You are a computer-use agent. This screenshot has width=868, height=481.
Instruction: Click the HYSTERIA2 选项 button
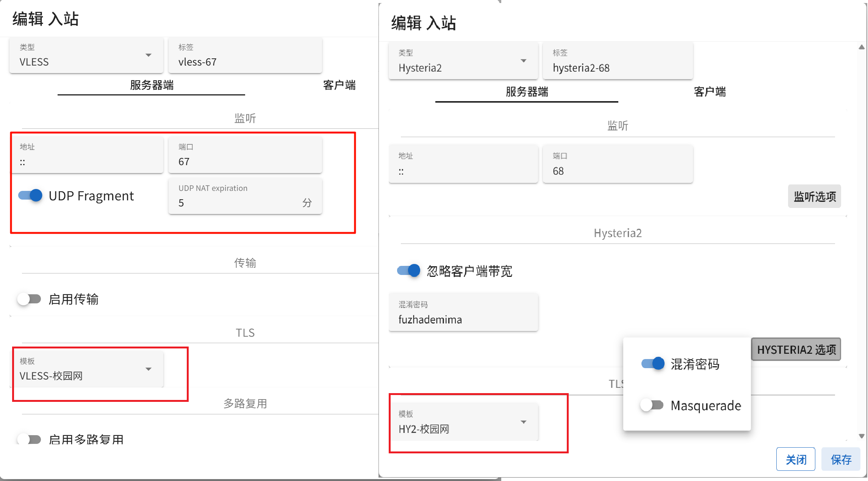coord(796,350)
